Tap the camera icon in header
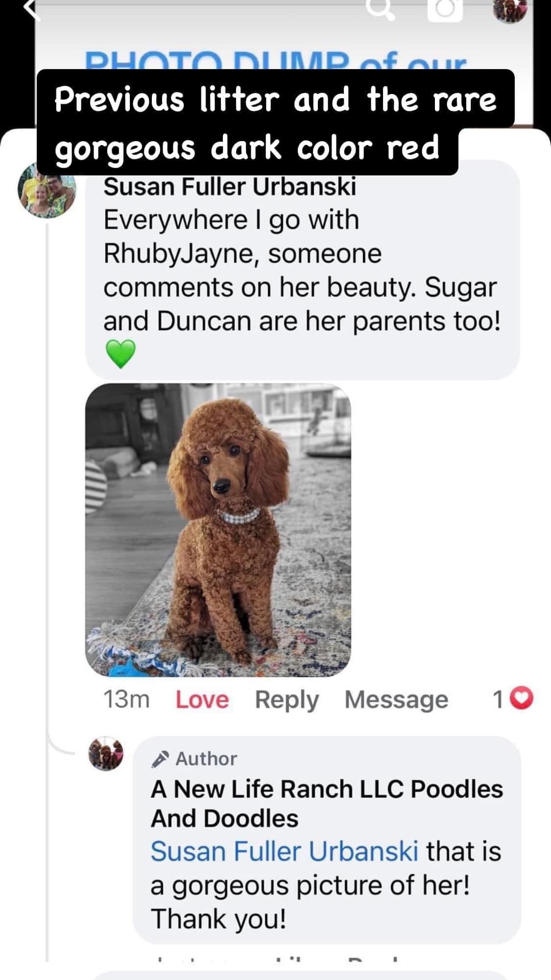Screen dimensions: 551x980 coord(445,10)
